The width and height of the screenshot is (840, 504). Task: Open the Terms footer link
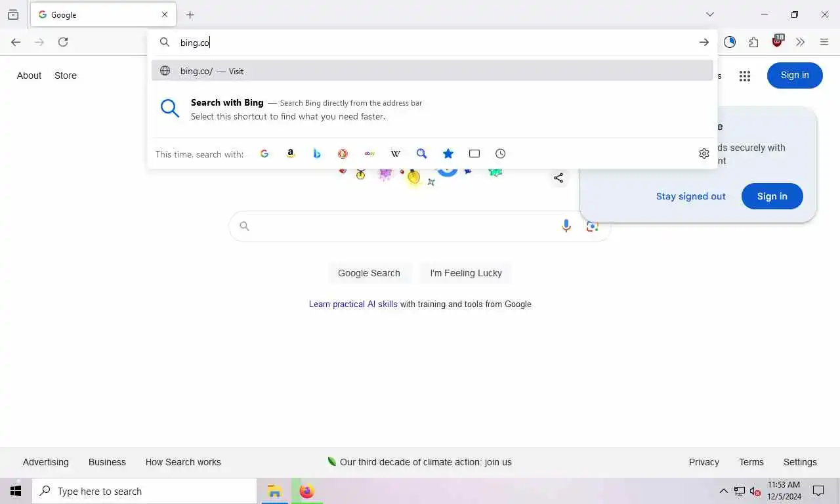tap(751, 462)
